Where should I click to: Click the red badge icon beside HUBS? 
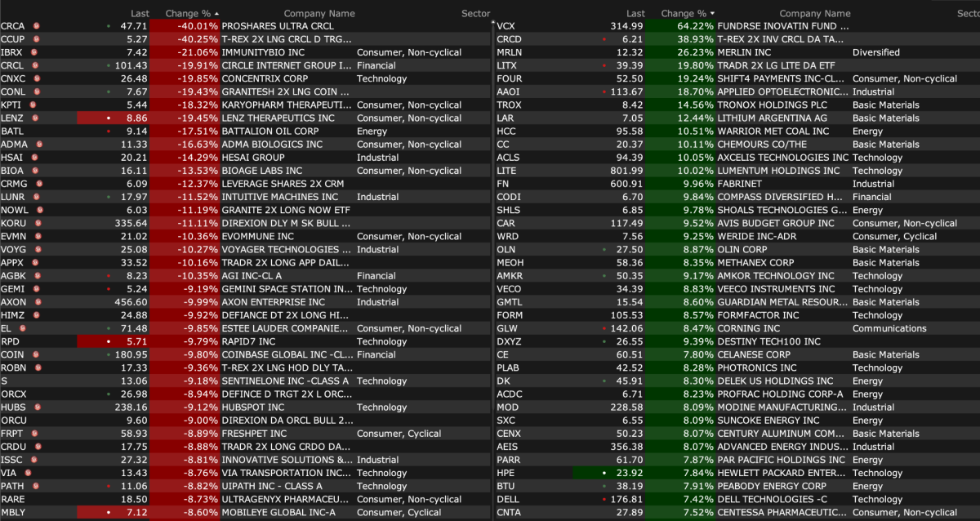click(x=38, y=407)
